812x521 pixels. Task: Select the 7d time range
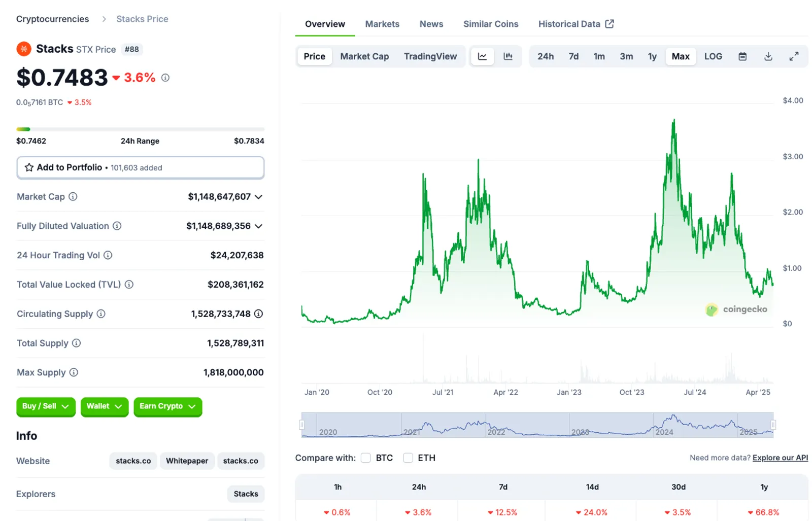pos(573,56)
